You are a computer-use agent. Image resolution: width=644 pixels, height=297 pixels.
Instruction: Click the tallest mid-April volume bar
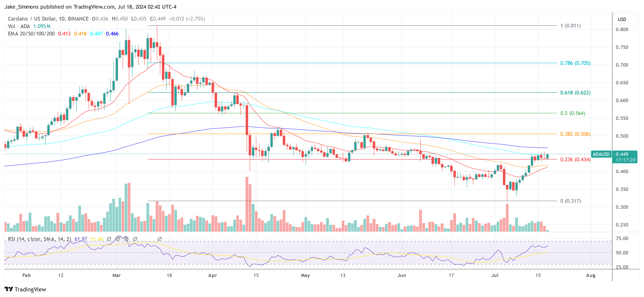(247, 204)
